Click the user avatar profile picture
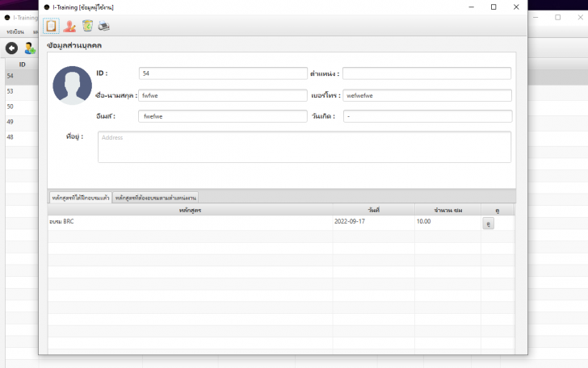 (72, 86)
